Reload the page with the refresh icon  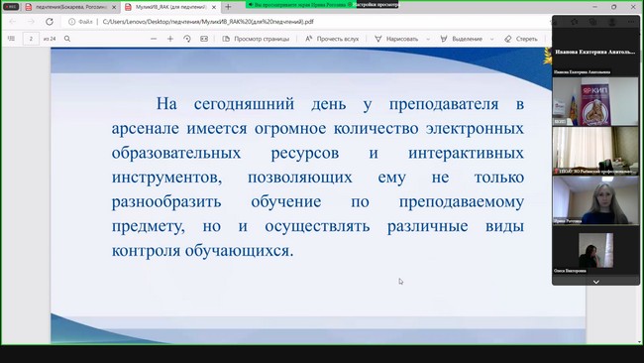tap(50, 22)
